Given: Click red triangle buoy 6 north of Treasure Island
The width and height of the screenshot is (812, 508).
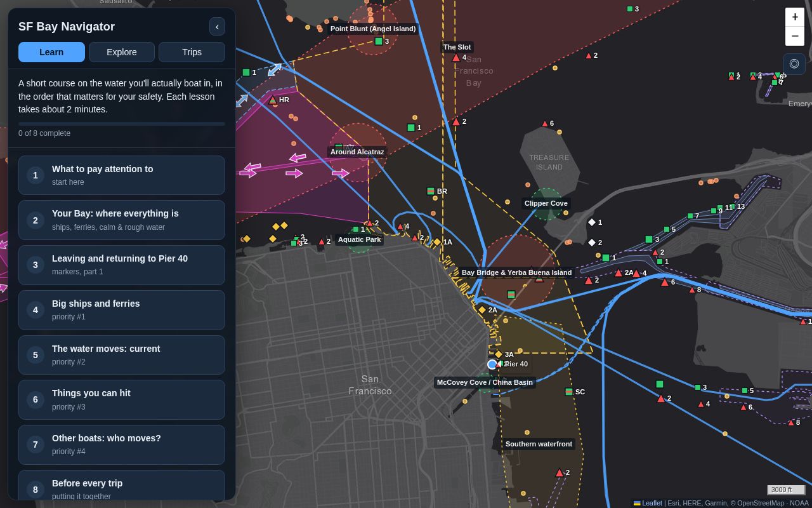Looking at the screenshot, I should click(x=544, y=124).
